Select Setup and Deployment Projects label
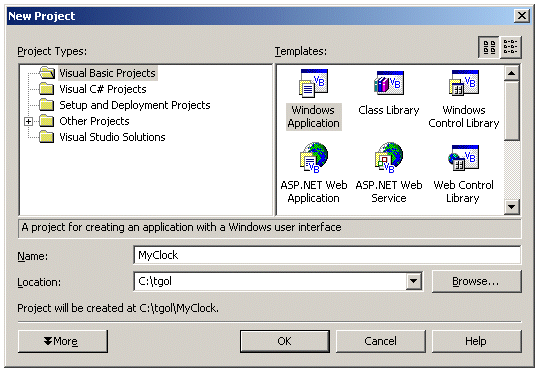The width and height of the screenshot is (540, 373). [x=135, y=105]
